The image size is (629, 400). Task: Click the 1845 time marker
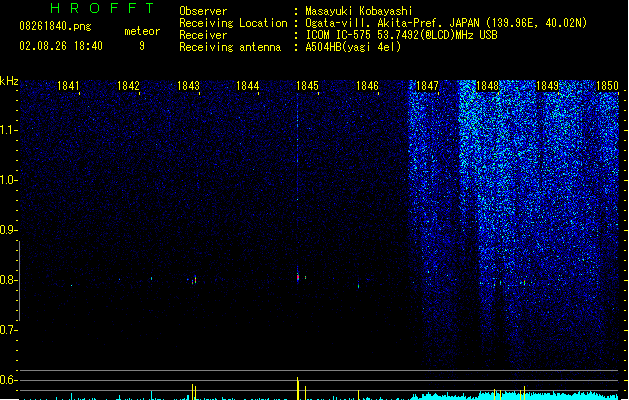pyautogui.click(x=307, y=86)
